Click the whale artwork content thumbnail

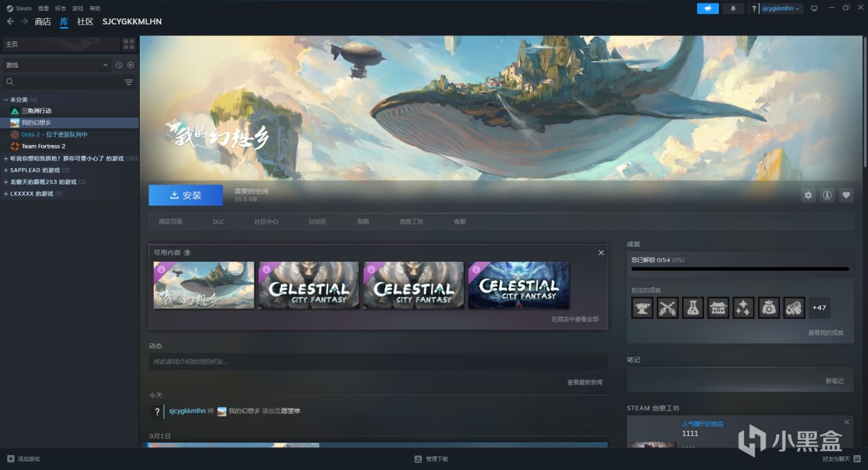coord(204,285)
